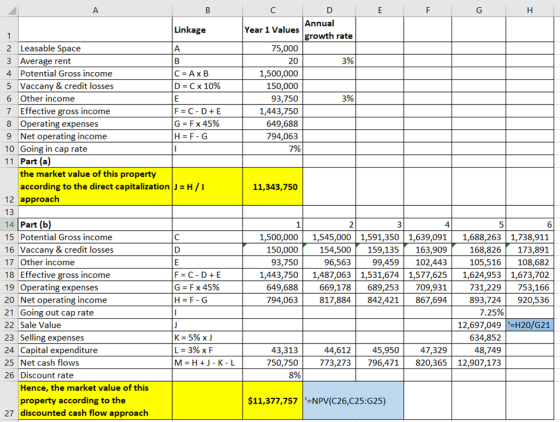560x422 pixels.
Task: Click the '=NPV(C26,C25:G25) formula cell
Action: point(353,400)
